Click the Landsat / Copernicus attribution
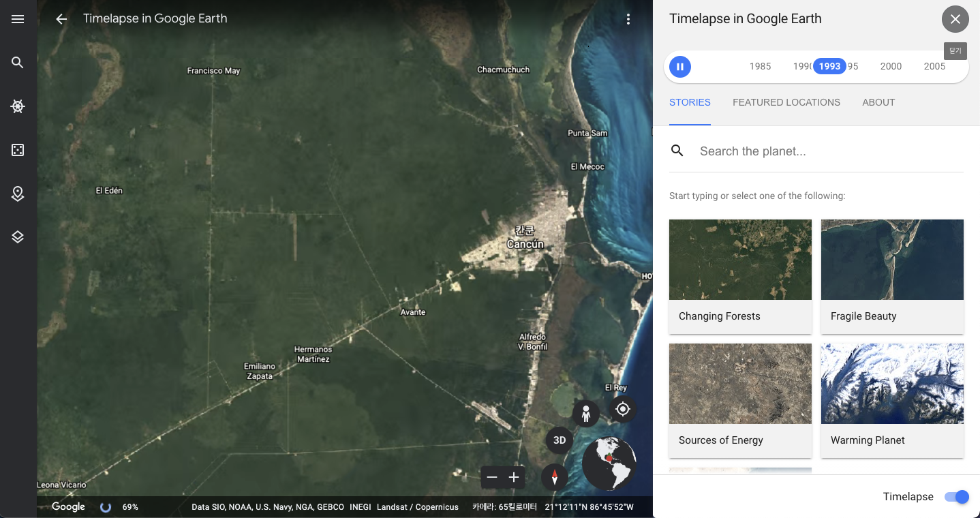Viewport: 980px width, 518px height. point(418,507)
